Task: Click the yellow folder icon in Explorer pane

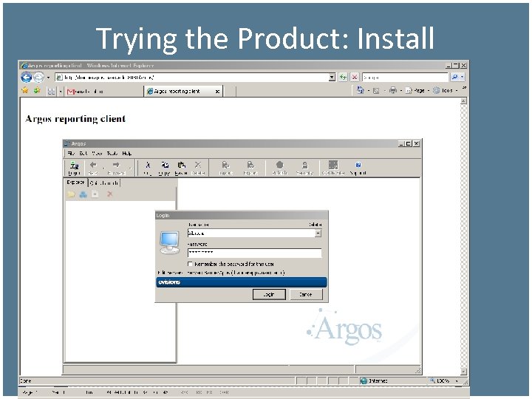Action: coord(71,194)
